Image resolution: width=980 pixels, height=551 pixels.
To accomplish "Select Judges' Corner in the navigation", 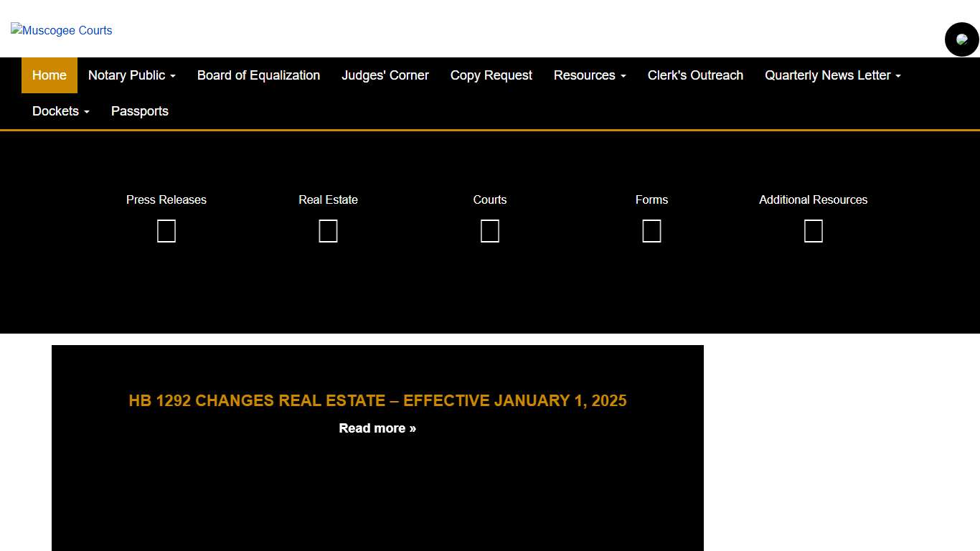I will (x=385, y=75).
